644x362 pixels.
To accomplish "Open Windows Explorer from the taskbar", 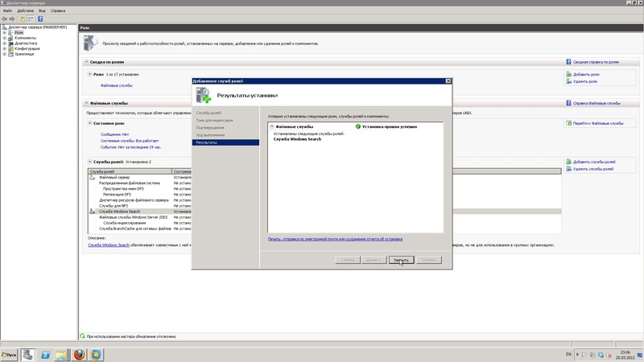I will coord(62,355).
